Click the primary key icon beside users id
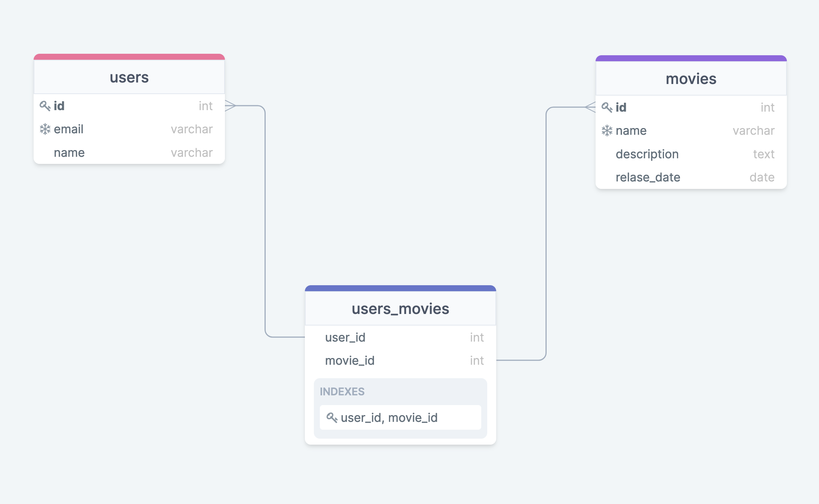The image size is (819, 504). (45, 106)
